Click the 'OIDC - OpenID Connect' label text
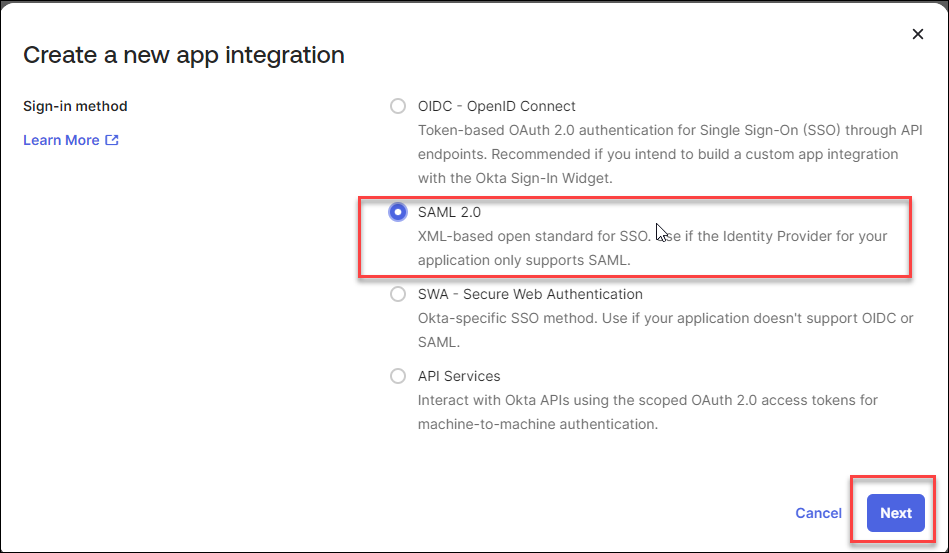 [x=496, y=106]
